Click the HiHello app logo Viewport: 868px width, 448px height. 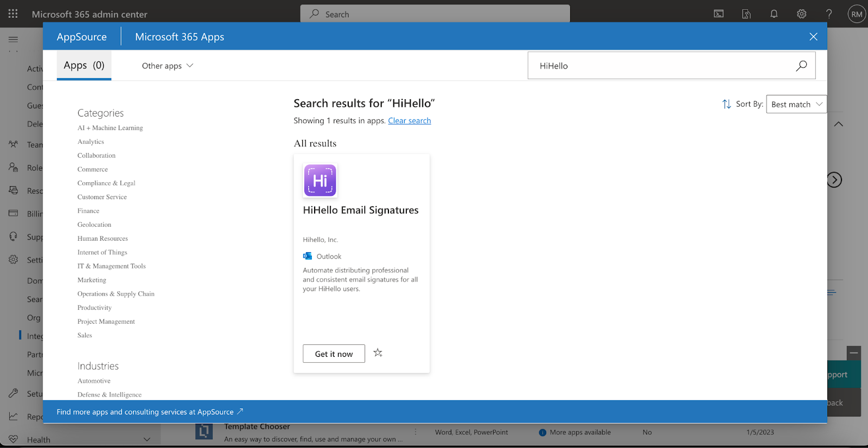point(320,180)
